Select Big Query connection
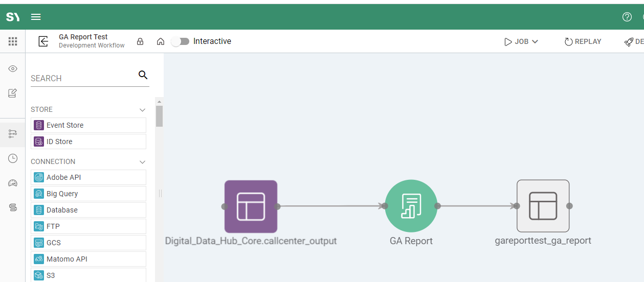The image size is (644, 282). [x=88, y=194]
